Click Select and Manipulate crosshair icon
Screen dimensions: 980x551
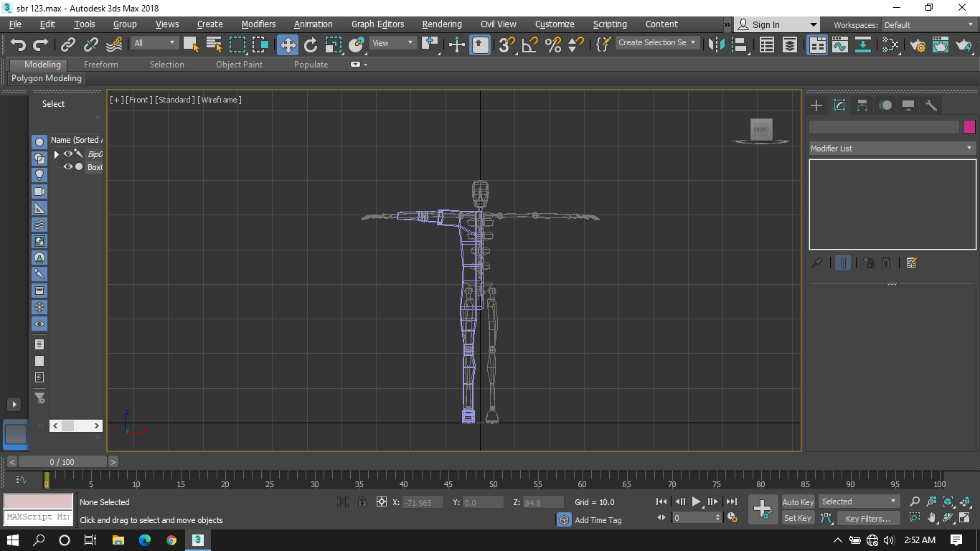pyautogui.click(x=456, y=45)
